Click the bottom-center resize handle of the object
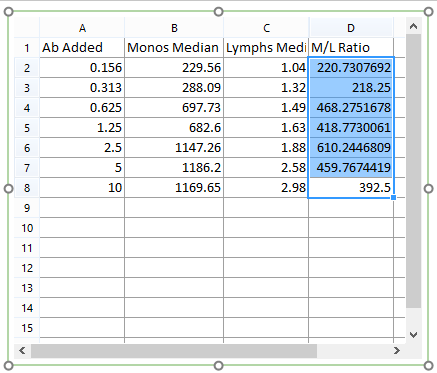This screenshot has width=437, height=373. click(x=218, y=366)
